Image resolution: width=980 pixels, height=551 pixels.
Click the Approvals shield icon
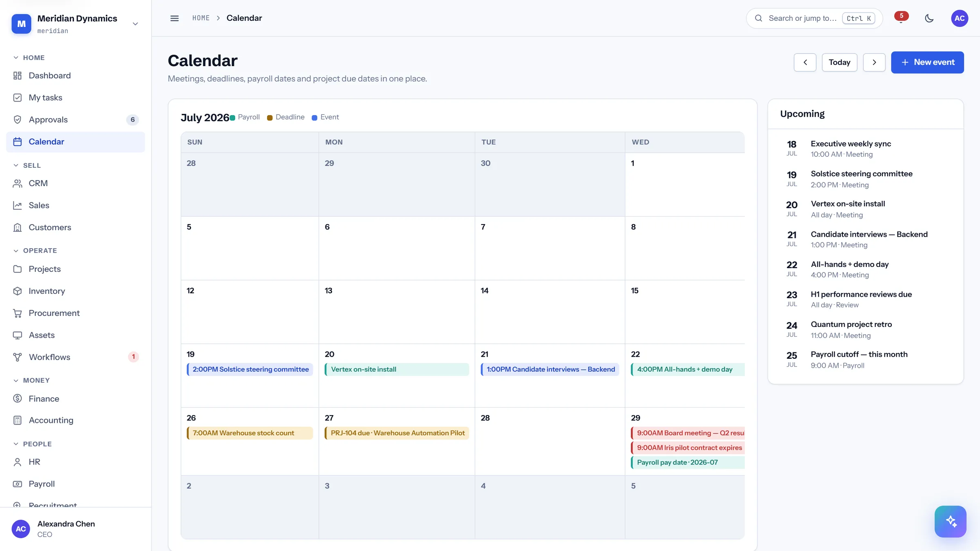click(17, 120)
